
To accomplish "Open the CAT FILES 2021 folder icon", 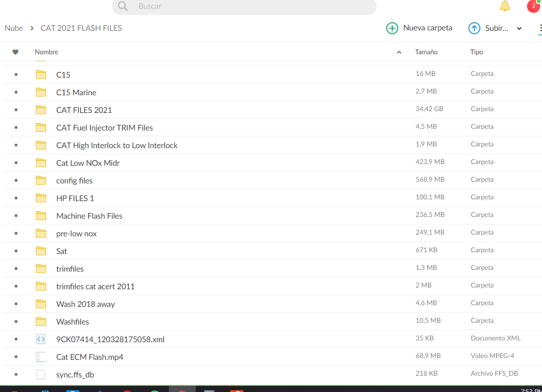I will (x=41, y=110).
